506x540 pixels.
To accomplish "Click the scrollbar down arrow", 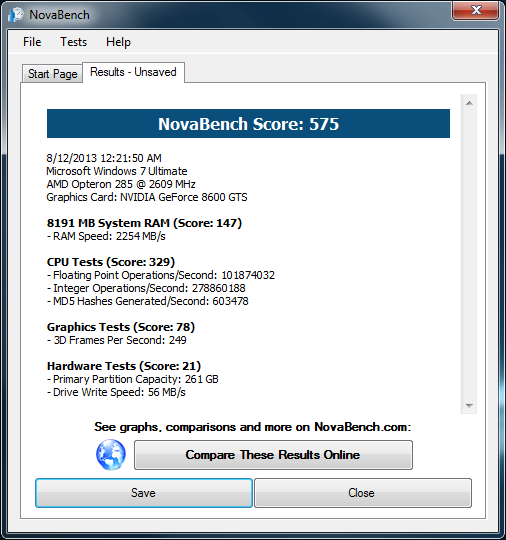I will coord(469,405).
